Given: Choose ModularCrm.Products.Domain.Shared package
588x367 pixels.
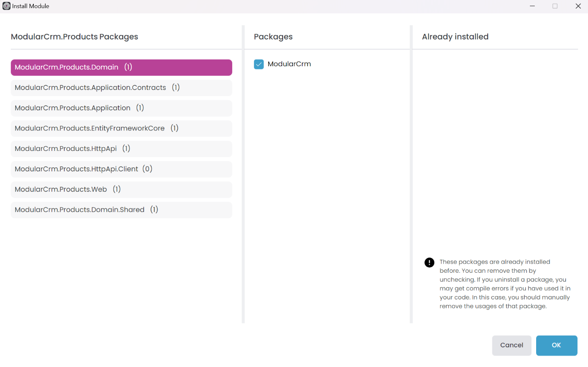Looking at the screenshot, I should pos(121,210).
